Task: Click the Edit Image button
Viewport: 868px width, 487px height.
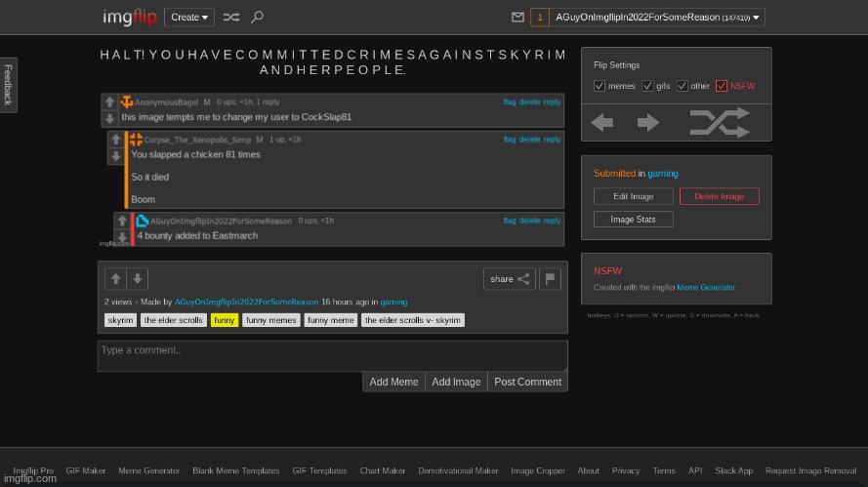Action: click(x=634, y=196)
